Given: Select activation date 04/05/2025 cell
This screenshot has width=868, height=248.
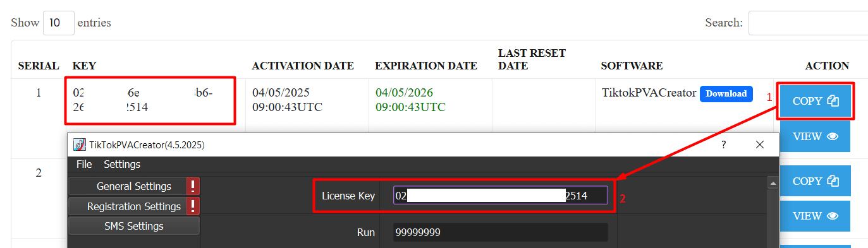Looking at the screenshot, I should tap(287, 100).
